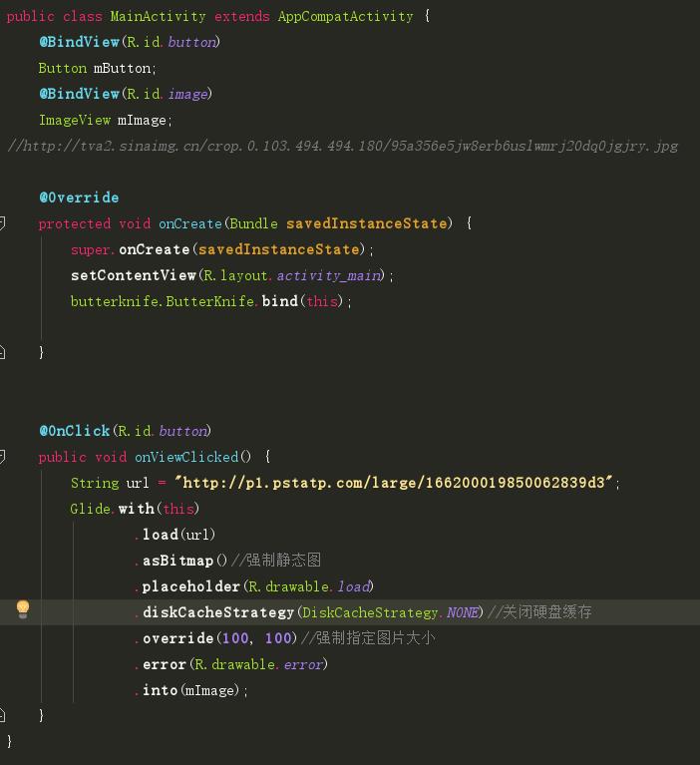Viewport: 700px width, 765px height.
Task: Click the mButton field declaration
Action: pyautogui.click(x=124, y=69)
